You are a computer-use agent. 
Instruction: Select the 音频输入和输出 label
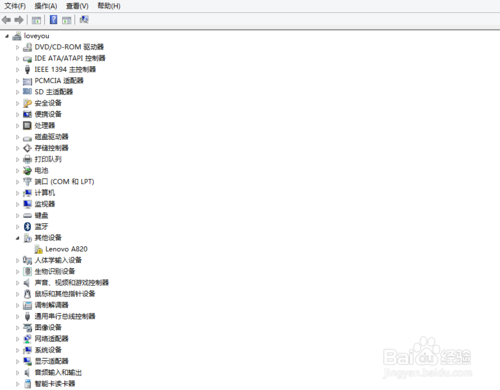pyautogui.click(x=58, y=372)
